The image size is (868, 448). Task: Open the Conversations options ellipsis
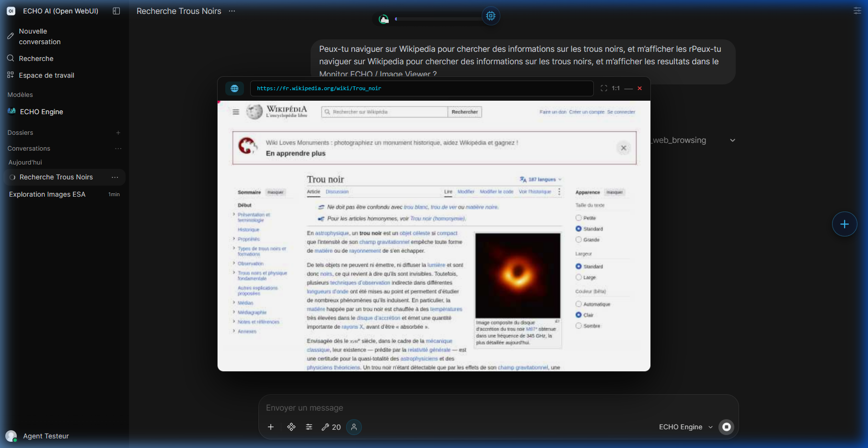118,149
